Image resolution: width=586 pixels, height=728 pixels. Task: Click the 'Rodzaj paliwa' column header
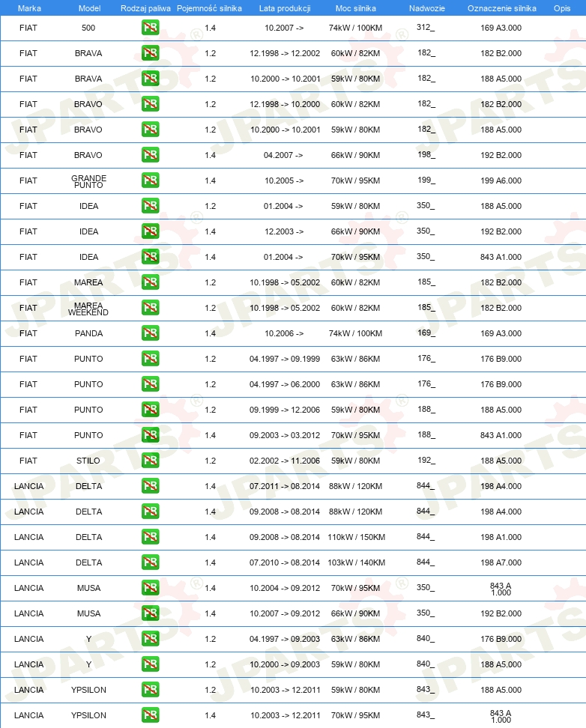(x=145, y=8)
